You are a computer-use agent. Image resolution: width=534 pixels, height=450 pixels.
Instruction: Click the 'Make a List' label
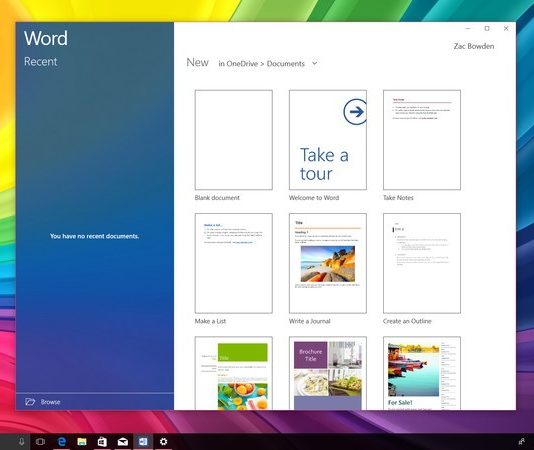(210, 321)
